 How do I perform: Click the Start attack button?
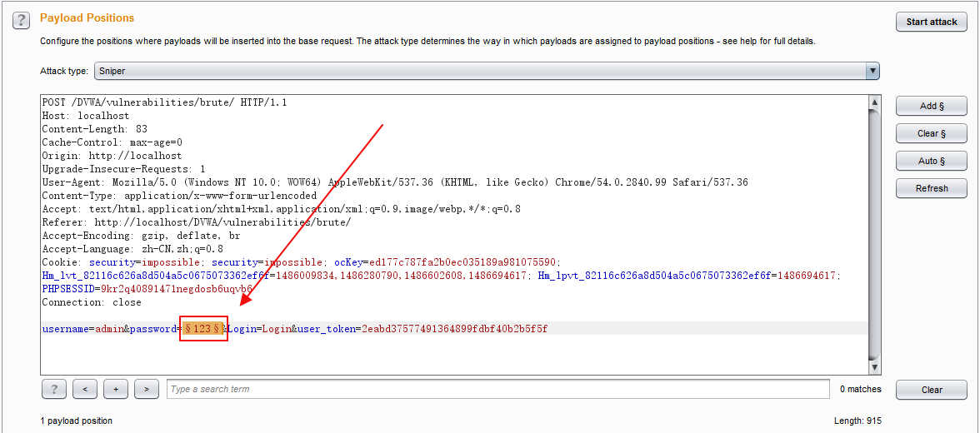(932, 22)
